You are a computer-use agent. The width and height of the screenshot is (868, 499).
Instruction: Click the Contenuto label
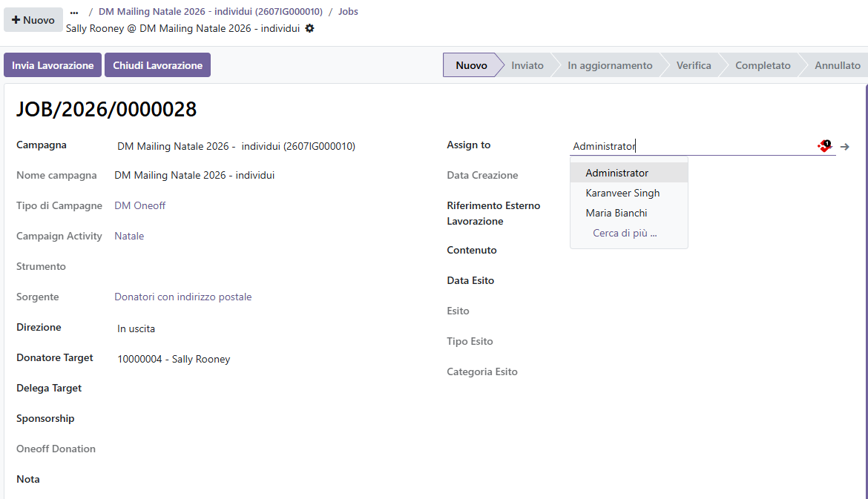(472, 250)
